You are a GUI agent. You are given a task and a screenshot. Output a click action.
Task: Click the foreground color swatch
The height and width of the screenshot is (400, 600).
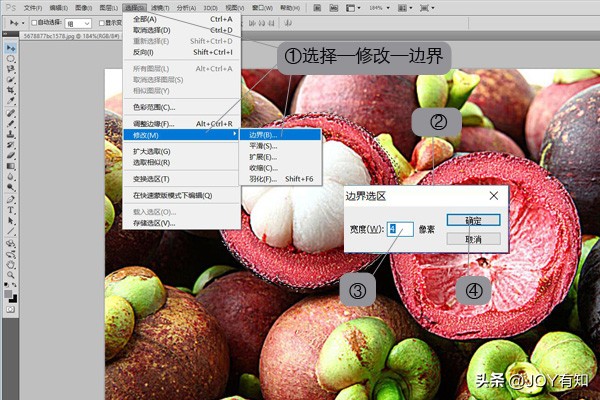tap(8, 294)
